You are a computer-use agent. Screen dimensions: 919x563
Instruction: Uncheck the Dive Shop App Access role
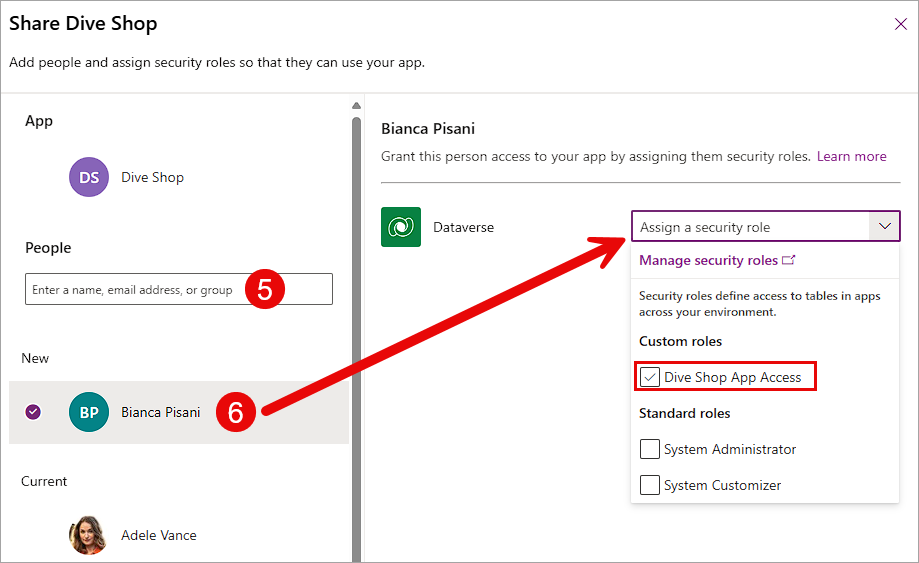pyautogui.click(x=649, y=377)
